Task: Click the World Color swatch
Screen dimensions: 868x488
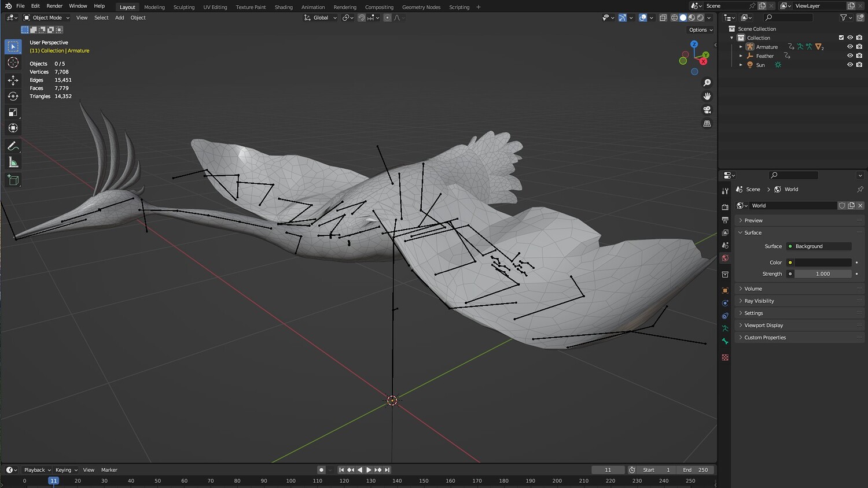Action: point(823,263)
